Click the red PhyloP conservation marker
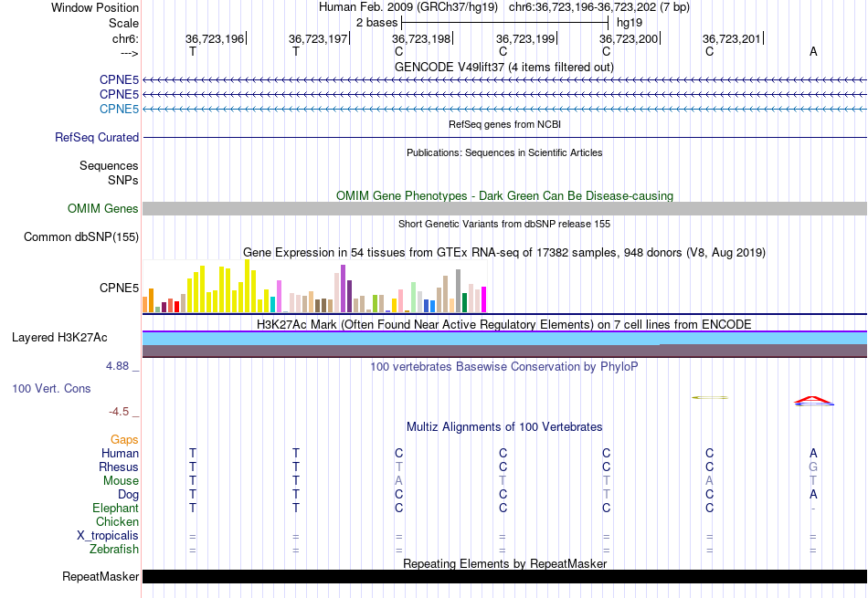The height and width of the screenshot is (598, 868). (812, 400)
